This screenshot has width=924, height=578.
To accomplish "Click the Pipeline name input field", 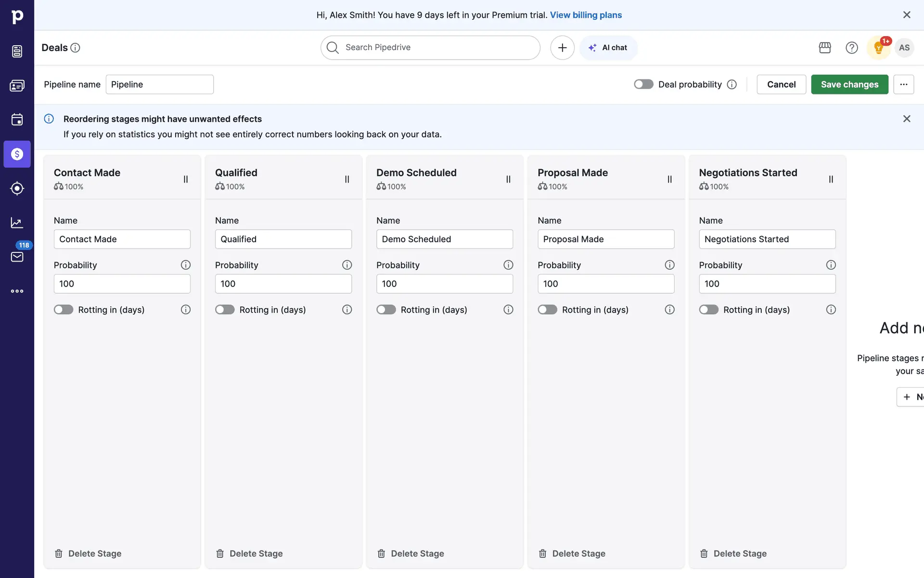I will click(159, 84).
